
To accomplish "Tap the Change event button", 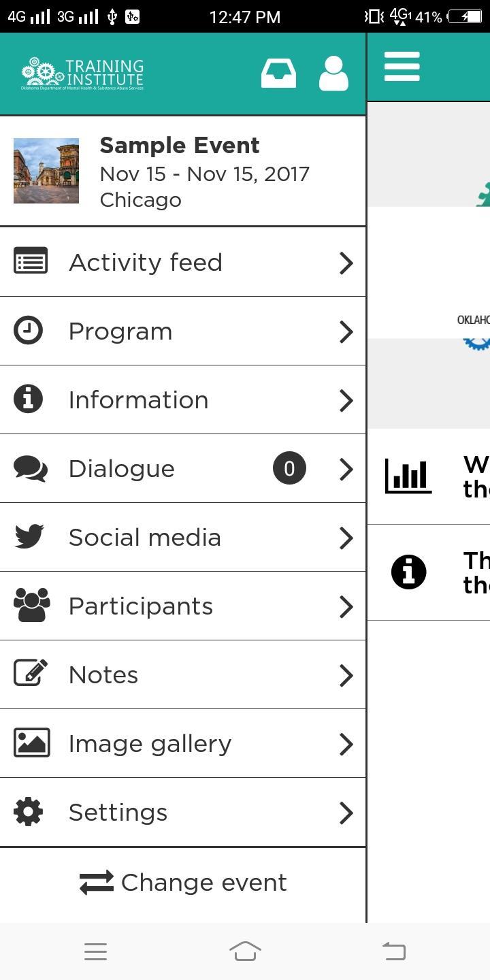I will coord(183,883).
